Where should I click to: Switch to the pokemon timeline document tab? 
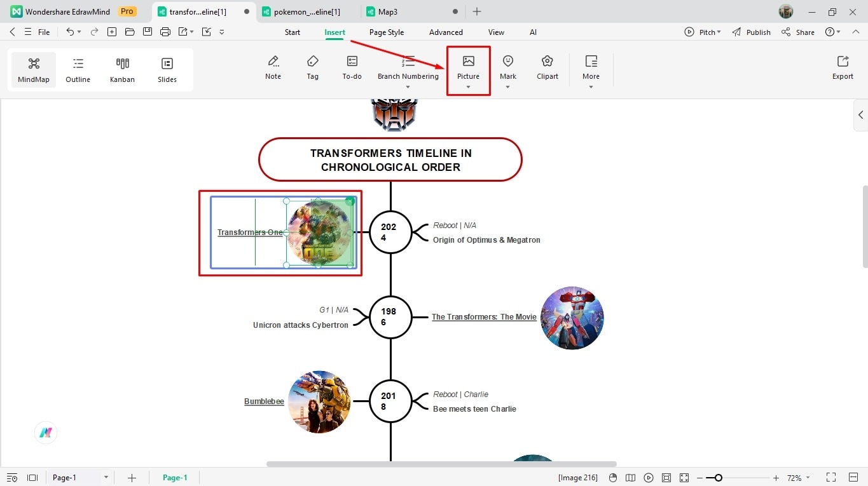308,11
